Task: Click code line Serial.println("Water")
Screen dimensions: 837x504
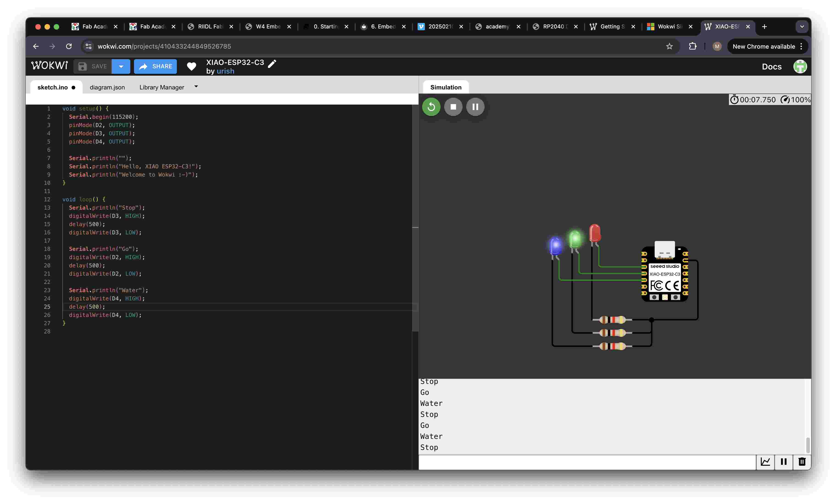Action: click(108, 290)
